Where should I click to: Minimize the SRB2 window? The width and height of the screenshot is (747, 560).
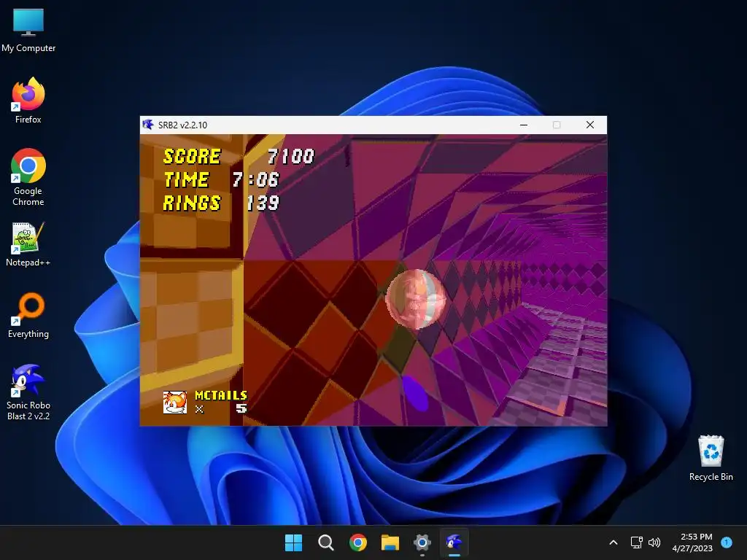(x=524, y=125)
